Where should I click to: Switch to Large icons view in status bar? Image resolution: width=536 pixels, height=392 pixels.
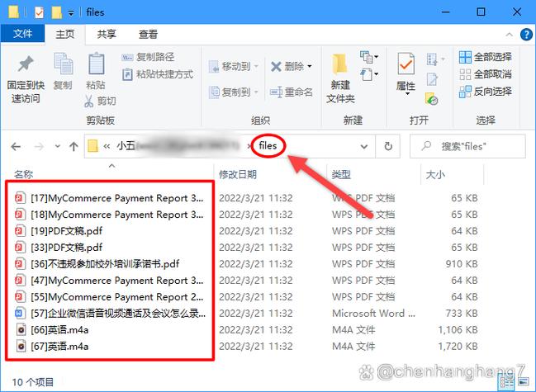pyautogui.click(x=524, y=381)
